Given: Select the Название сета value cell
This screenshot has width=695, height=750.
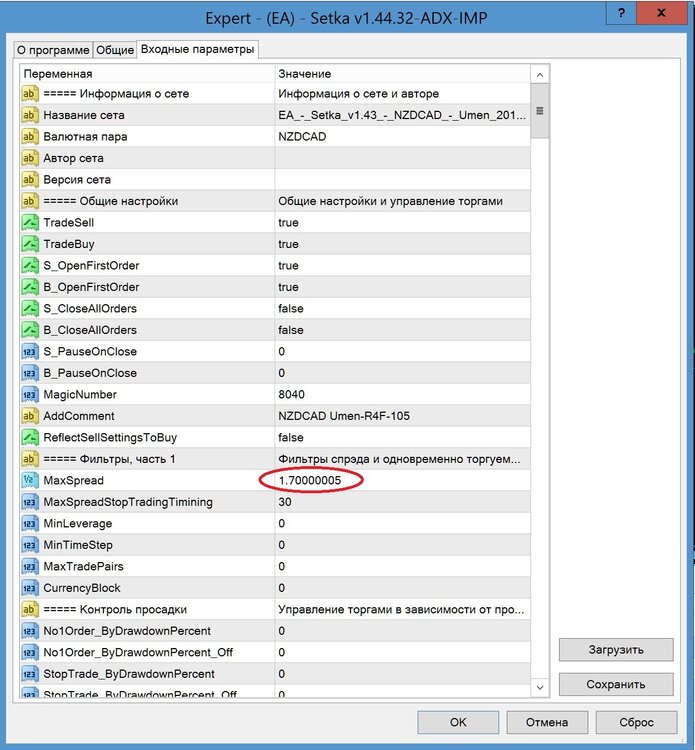Looking at the screenshot, I should [403, 115].
